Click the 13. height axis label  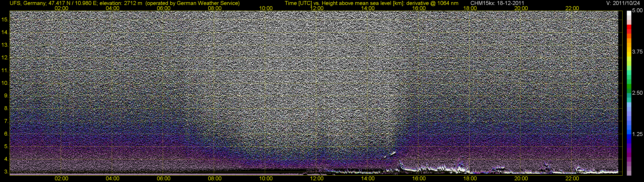pyautogui.click(x=5, y=45)
